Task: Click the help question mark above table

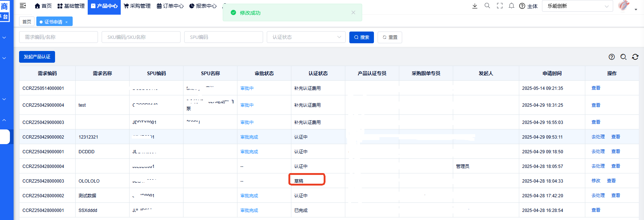Action: tap(611, 57)
